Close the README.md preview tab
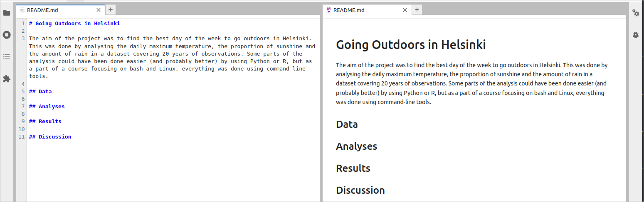 tap(405, 10)
